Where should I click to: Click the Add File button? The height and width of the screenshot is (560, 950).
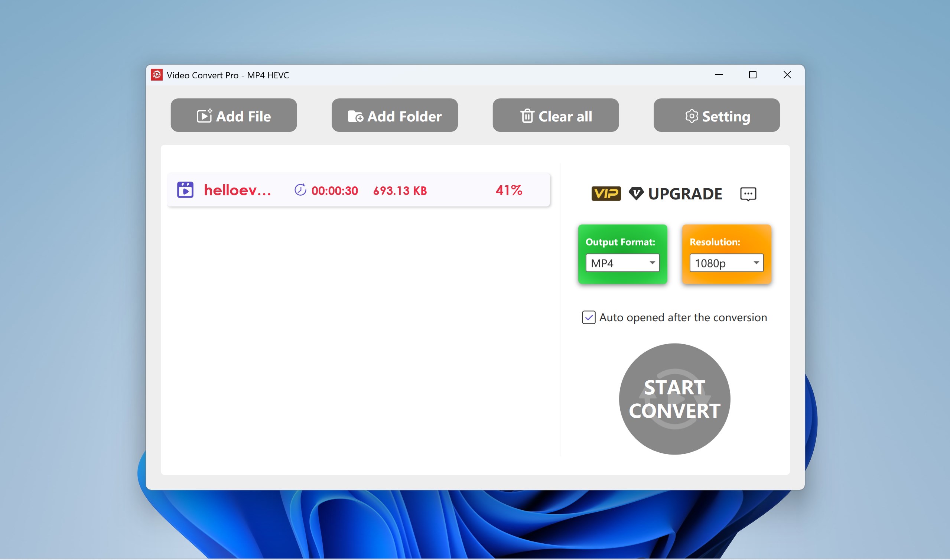[x=234, y=115]
